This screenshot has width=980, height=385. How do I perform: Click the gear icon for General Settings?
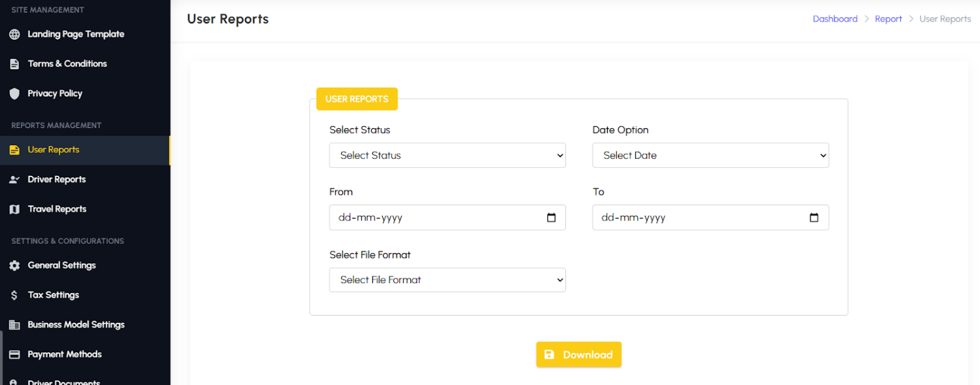click(x=14, y=265)
